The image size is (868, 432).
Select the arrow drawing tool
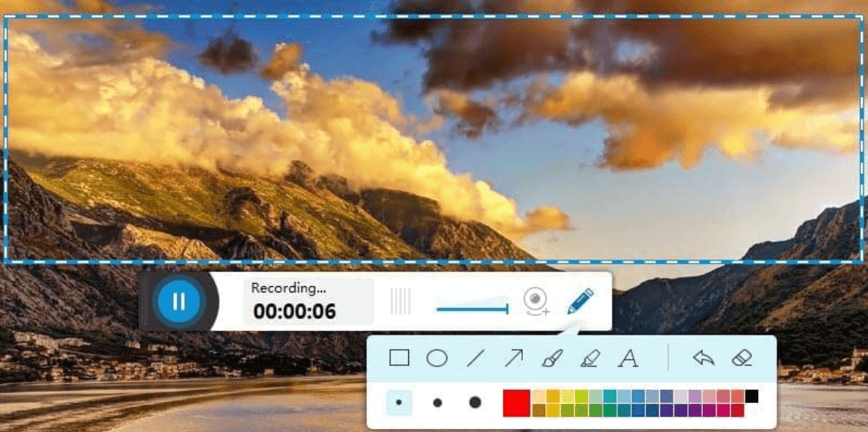point(513,358)
